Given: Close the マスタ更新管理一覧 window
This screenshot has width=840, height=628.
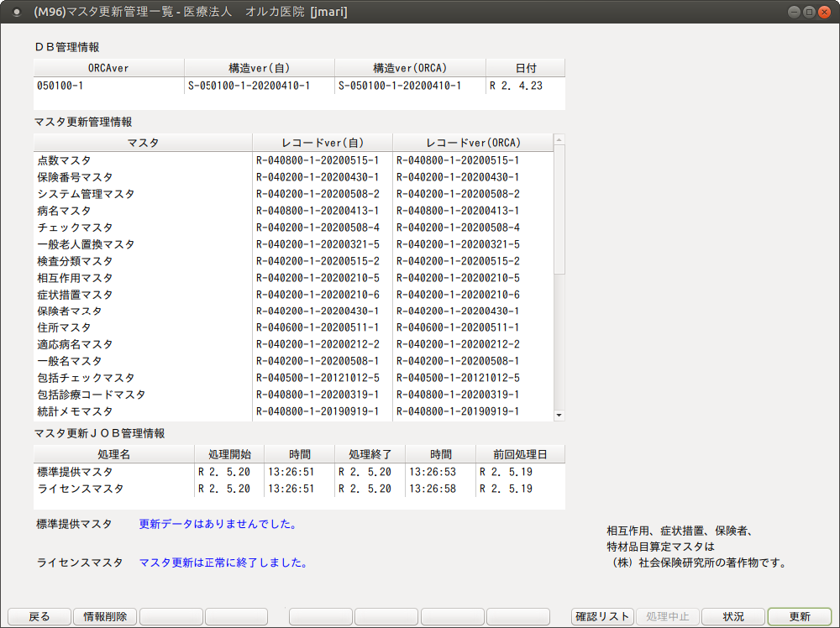Looking at the screenshot, I should (x=824, y=12).
